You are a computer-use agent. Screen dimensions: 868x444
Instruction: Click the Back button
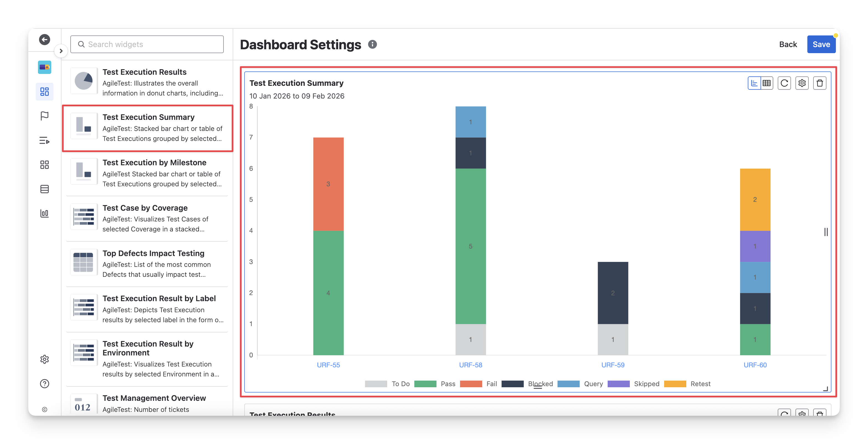point(788,45)
